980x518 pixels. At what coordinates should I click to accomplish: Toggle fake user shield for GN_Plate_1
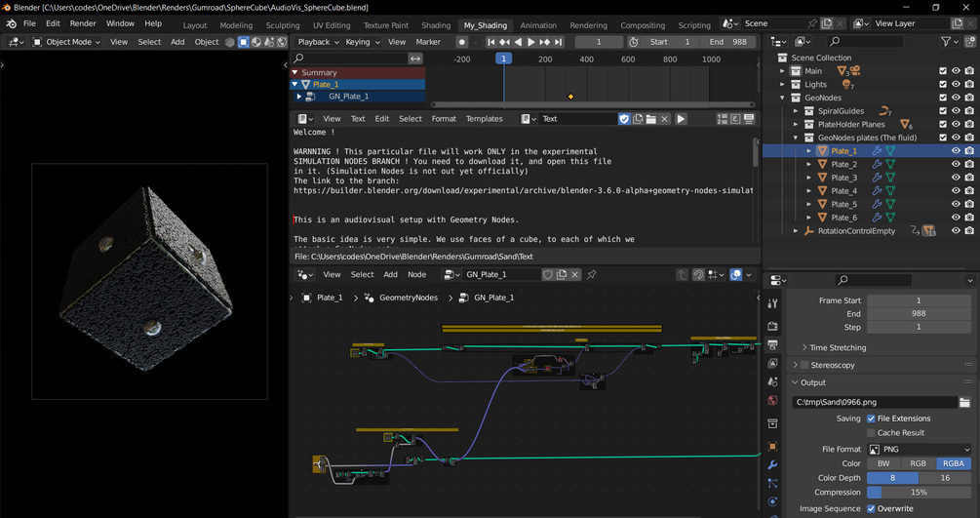point(547,275)
